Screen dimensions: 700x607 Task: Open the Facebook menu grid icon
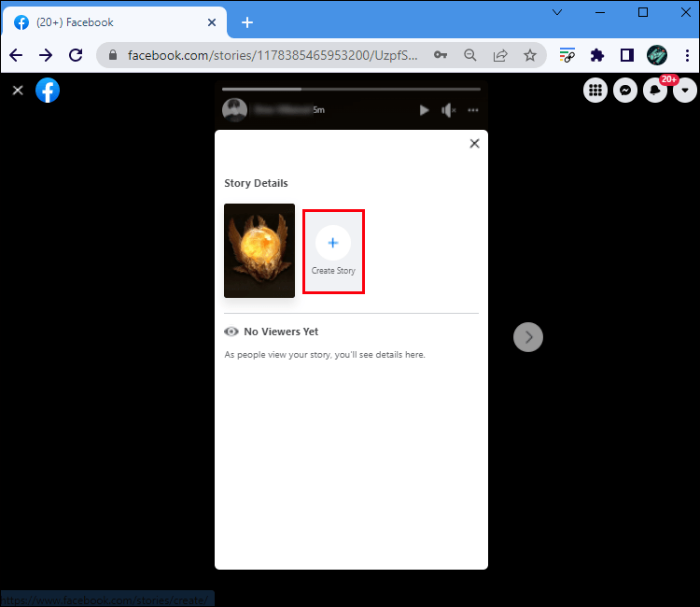point(595,91)
